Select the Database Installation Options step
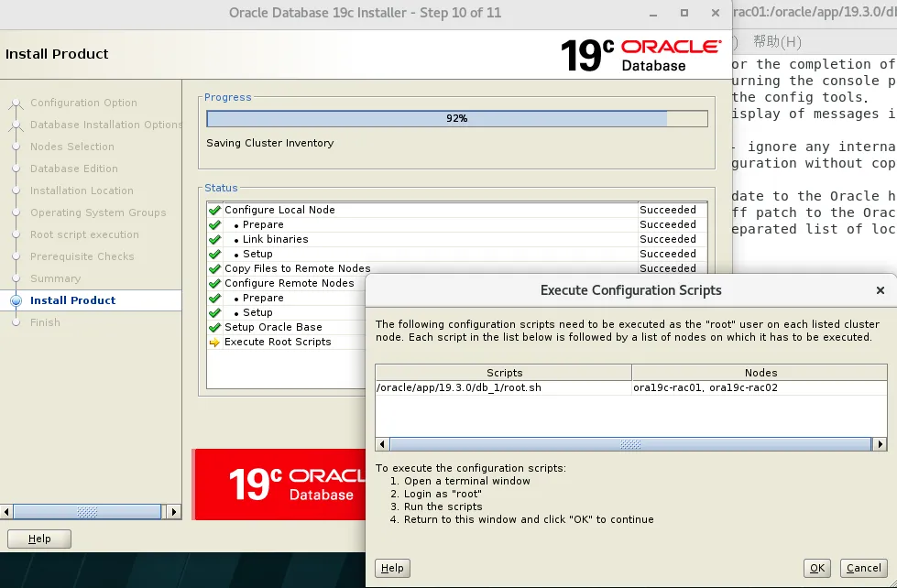897x588 pixels. click(106, 125)
